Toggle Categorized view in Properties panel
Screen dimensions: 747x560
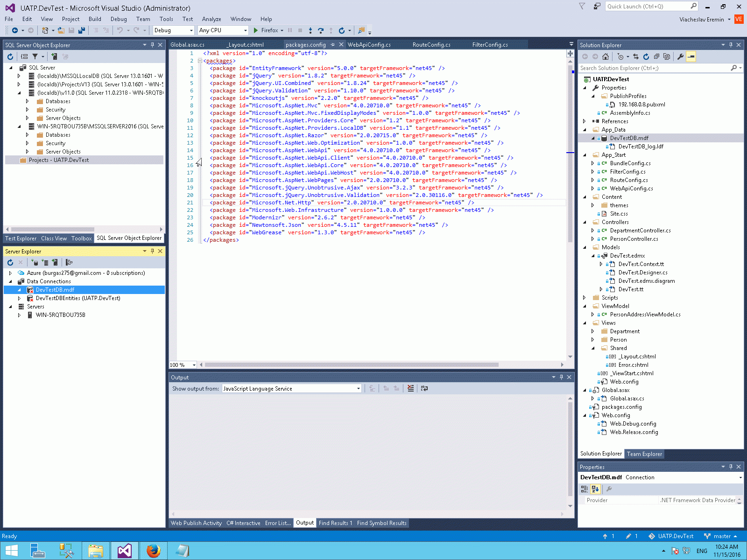click(585, 489)
